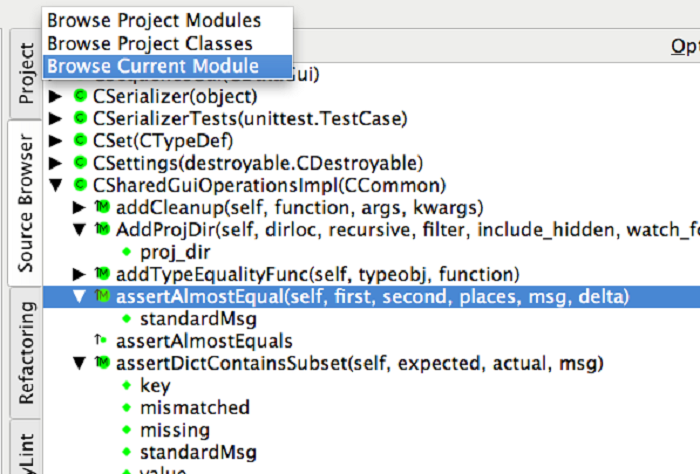Image resolution: width=700 pixels, height=474 pixels.
Task: Expand the CSerializer(object) class node
Action: [x=56, y=97]
